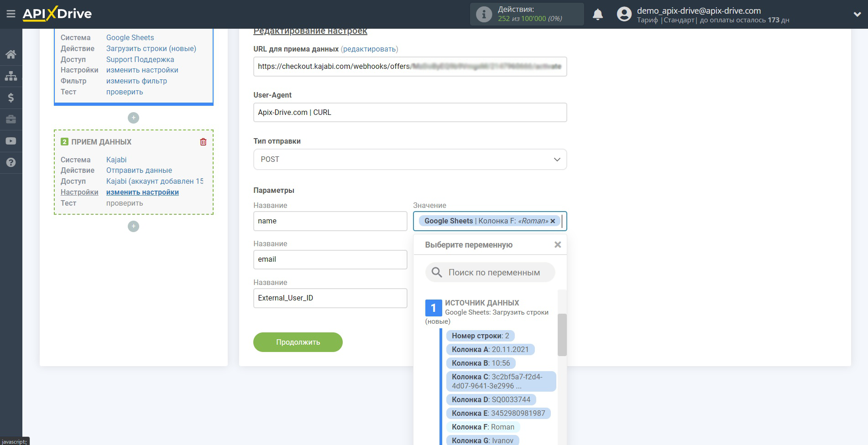This screenshot has height=445, width=868.
Task: Click the Поиск по переменным search box
Action: pos(490,272)
